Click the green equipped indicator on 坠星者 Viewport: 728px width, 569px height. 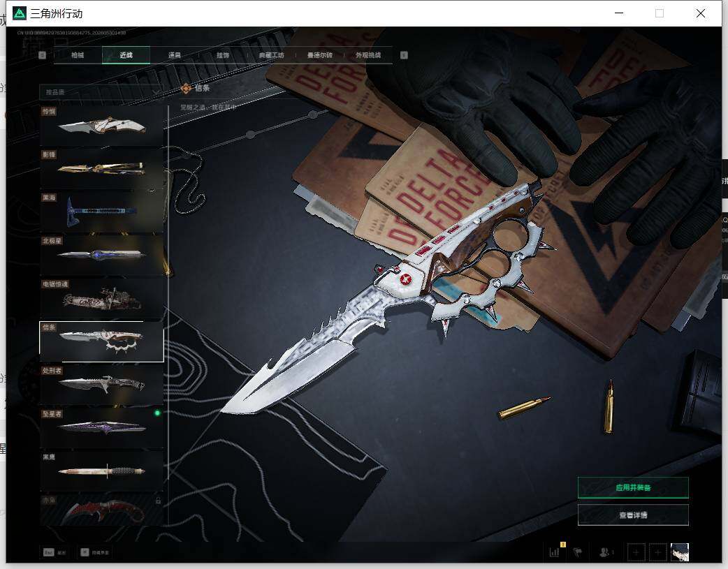157,413
